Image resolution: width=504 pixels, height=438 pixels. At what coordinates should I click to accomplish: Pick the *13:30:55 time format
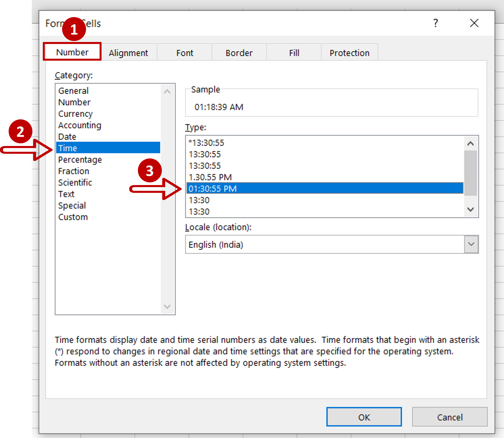point(206,143)
